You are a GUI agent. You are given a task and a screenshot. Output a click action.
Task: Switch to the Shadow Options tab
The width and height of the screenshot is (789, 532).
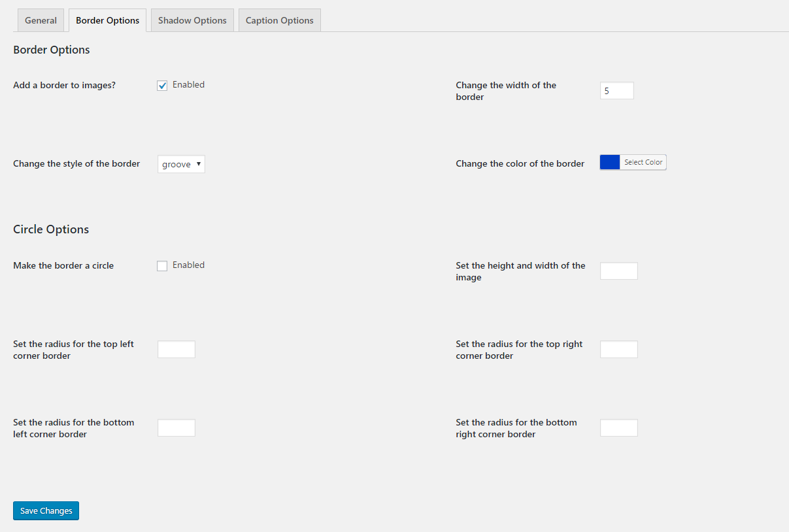(192, 20)
